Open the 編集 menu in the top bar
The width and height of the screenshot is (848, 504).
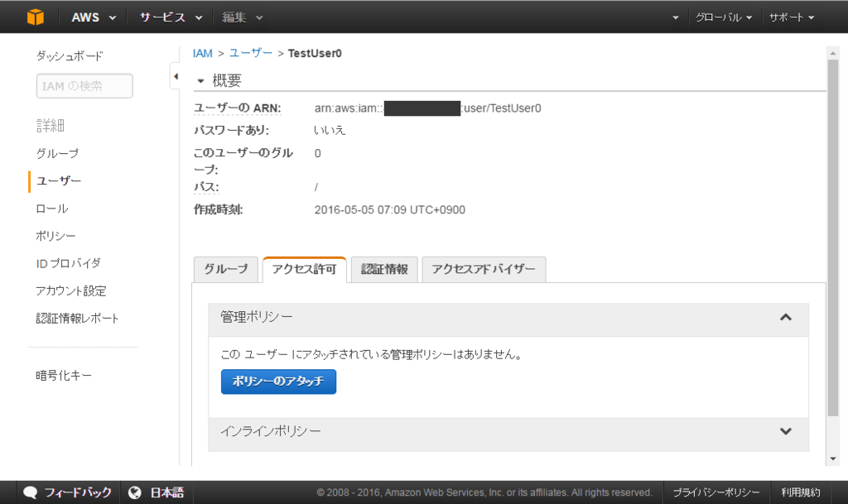point(238,17)
